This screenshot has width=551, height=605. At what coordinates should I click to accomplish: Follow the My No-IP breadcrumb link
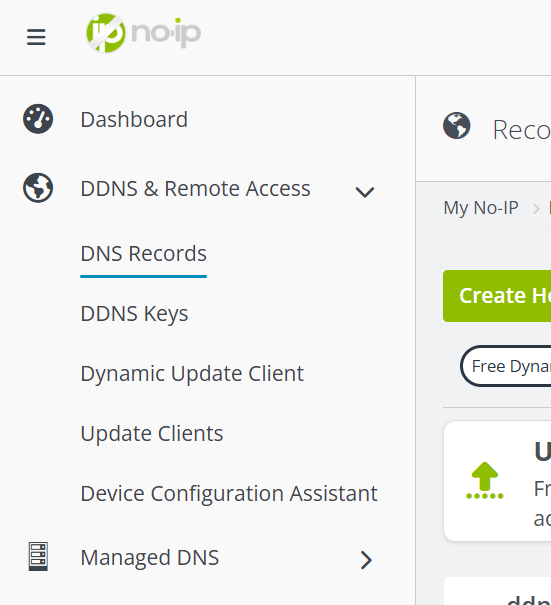[481, 208]
